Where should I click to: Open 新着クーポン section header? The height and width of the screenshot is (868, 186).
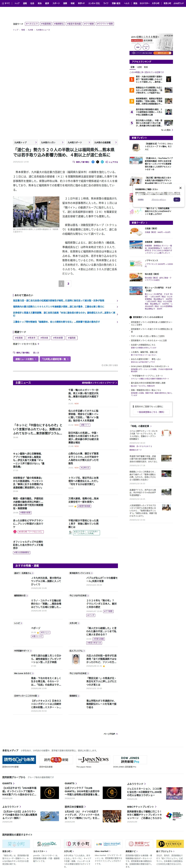pos(151,223)
